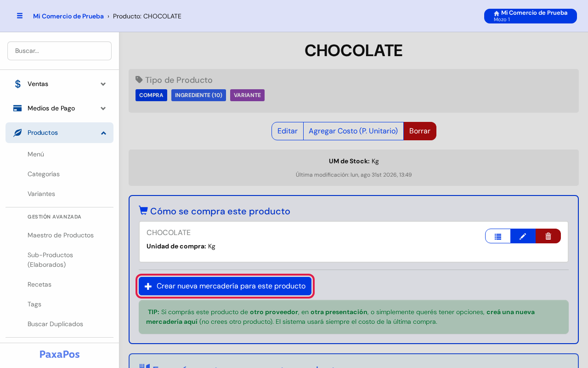The image size is (588, 368).
Task: Click Crear nueva mercadería para este producto
Action: (225, 286)
